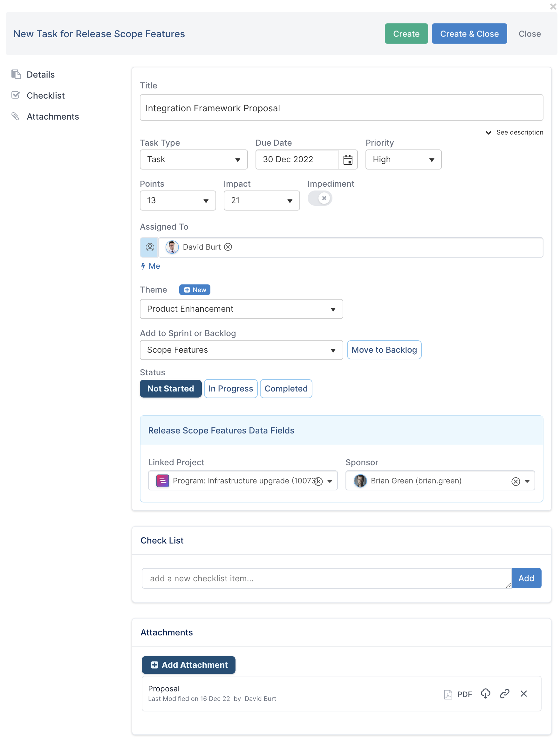560x741 pixels.
Task: Clear the Linked Project selection
Action: (x=318, y=481)
